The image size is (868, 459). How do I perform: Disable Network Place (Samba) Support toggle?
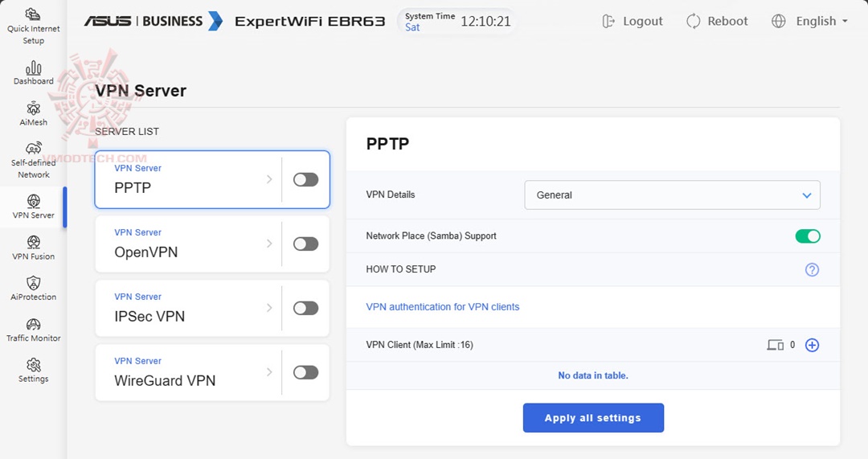click(808, 236)
